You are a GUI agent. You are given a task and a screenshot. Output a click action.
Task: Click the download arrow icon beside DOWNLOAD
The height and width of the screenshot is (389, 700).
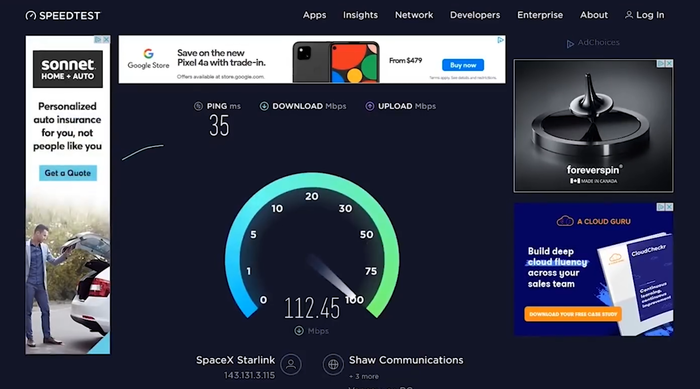(264, 106)
